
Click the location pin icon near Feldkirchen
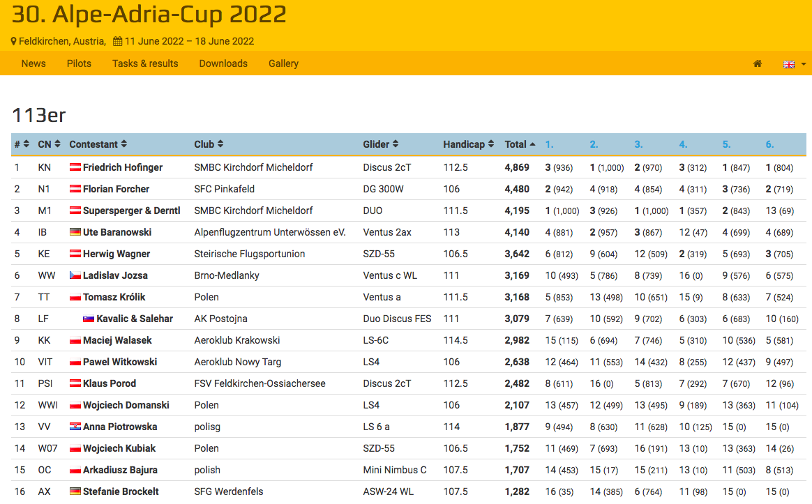point(14,41)
